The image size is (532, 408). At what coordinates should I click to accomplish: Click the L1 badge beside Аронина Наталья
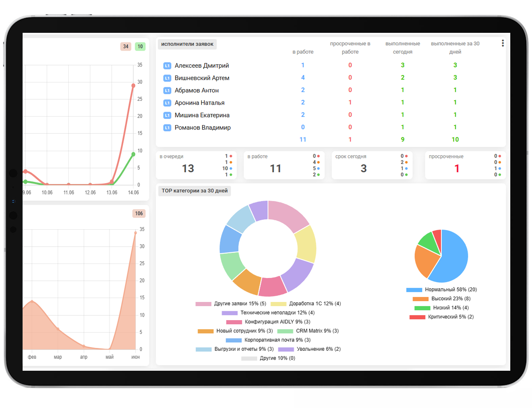pos(167,103)
